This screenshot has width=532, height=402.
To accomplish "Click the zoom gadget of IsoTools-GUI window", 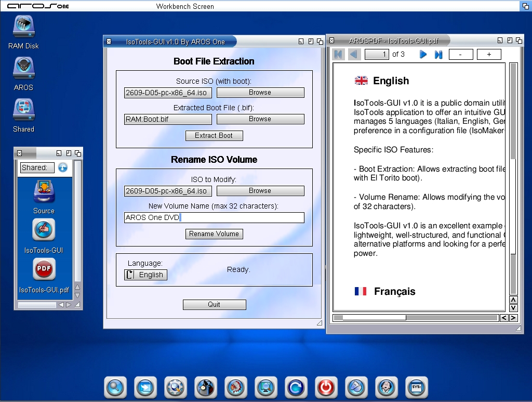I will (311, 42).
